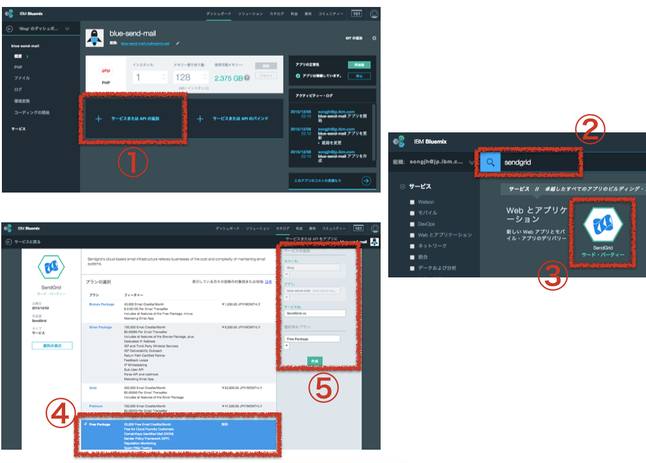Click the arrow icon on cost estimate bar
Viewport: 646px width, 463px height.
pyautogui.click(x=366, y=180)
